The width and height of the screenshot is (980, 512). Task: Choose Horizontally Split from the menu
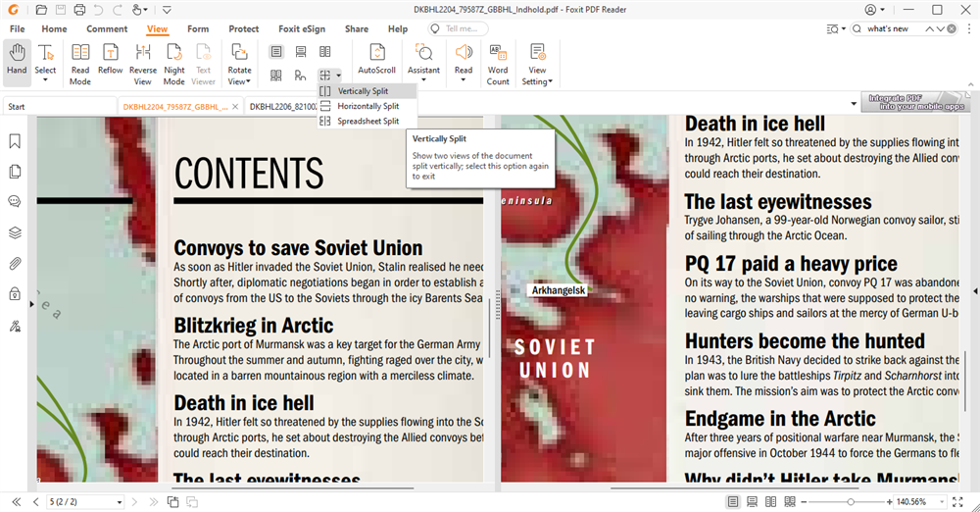(367, 106)
